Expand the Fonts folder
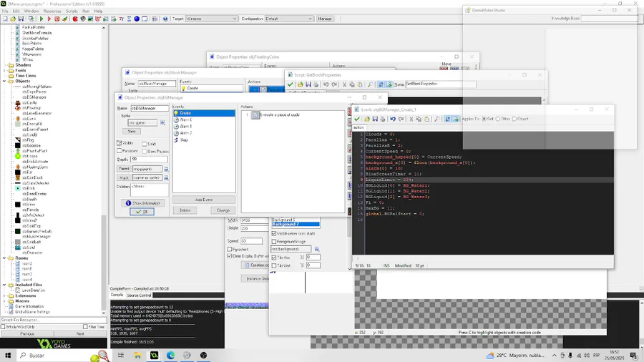The image size is (644, 362). pos(4,71)
